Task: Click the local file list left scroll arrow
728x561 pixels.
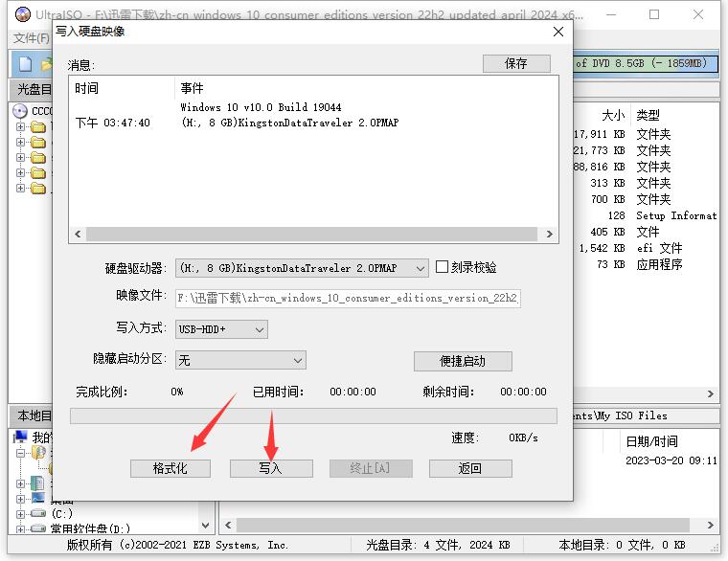Action: pyautogui.click(x=228, y=526)
